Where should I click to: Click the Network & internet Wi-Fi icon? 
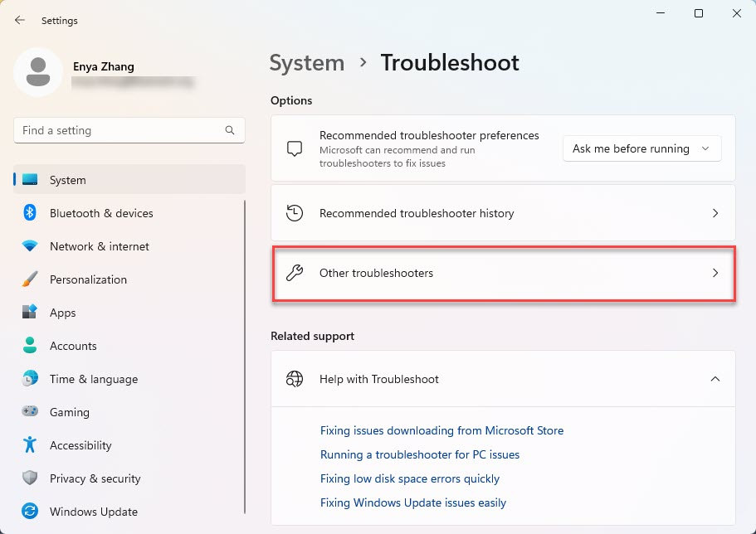point(30,246)
